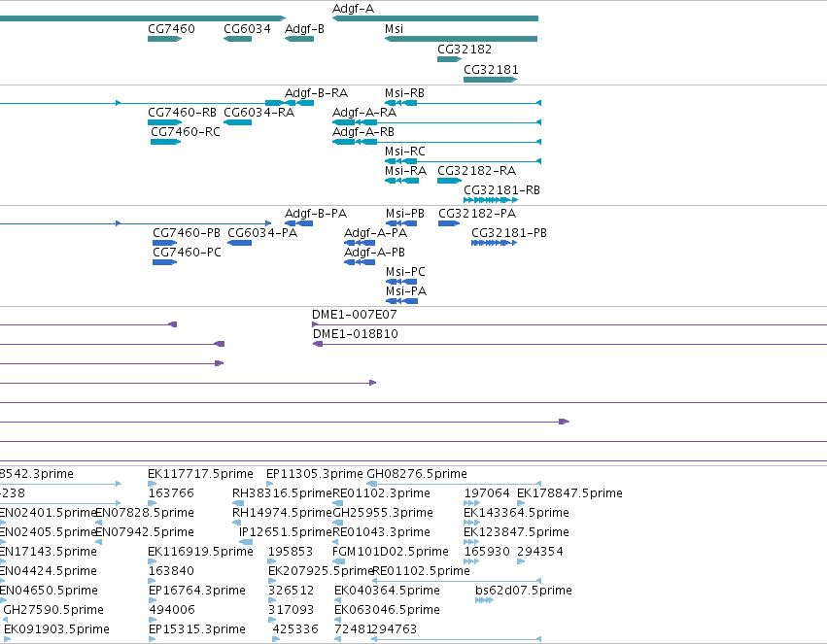Select EST GH25955.3prime

tap(383, 513)
